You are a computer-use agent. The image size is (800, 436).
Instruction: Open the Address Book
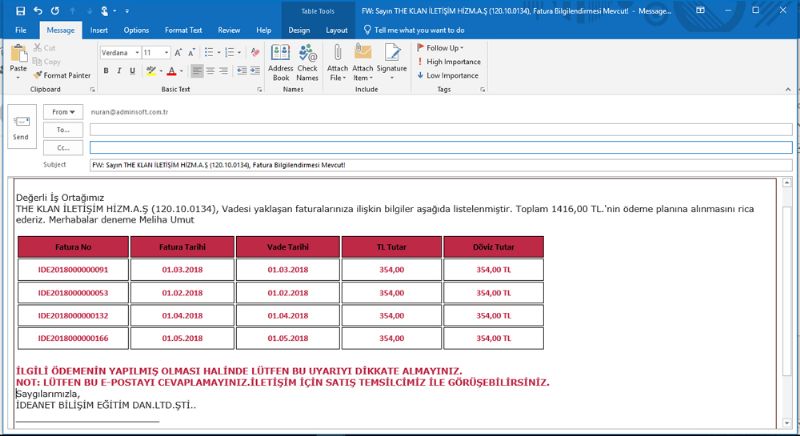(x=281, y=63)
